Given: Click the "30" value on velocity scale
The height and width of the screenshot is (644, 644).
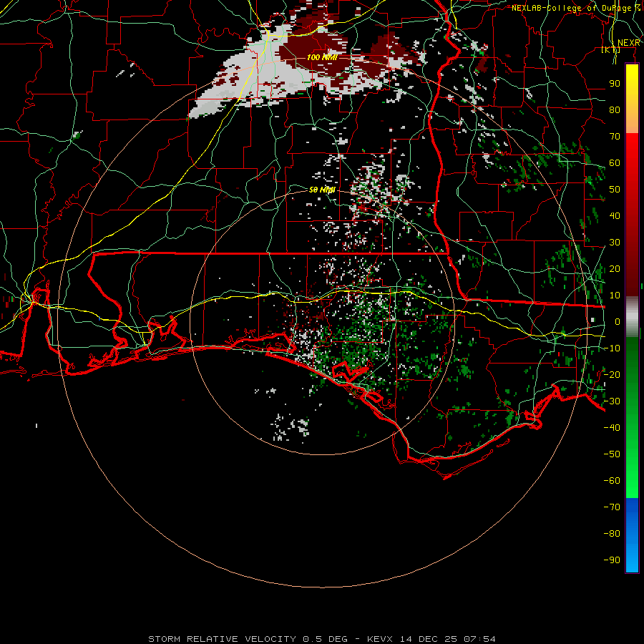Looking at the screenshot, I should coord(615,243).
